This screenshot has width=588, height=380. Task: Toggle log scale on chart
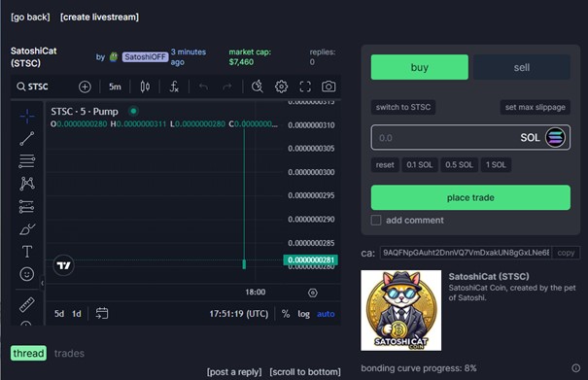(304, 314)
